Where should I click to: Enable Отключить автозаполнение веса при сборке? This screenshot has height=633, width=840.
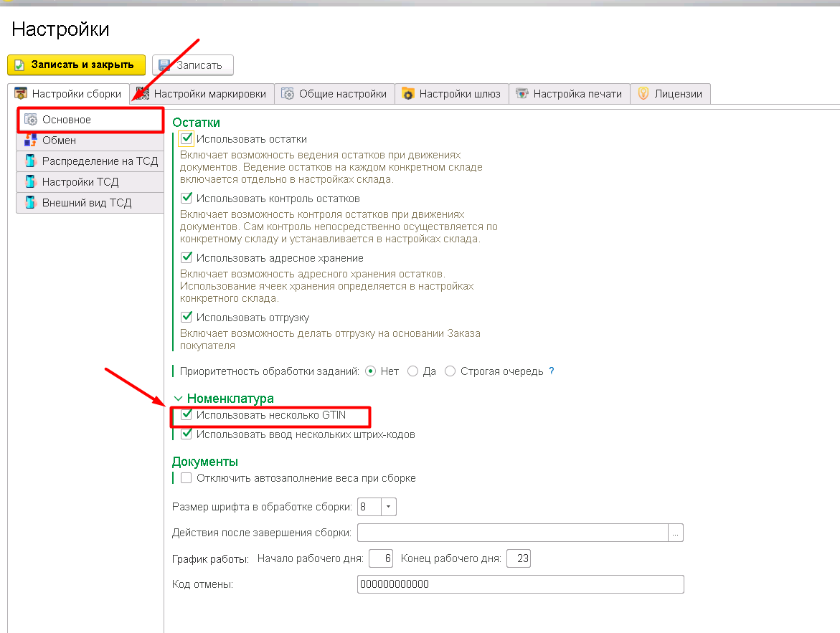point(187,478)
